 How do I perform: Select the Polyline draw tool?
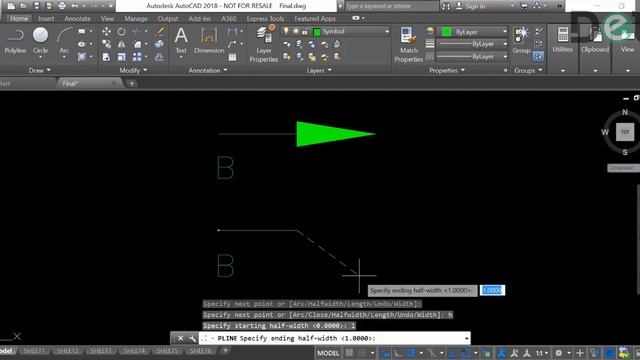click(x=15, y=41)
